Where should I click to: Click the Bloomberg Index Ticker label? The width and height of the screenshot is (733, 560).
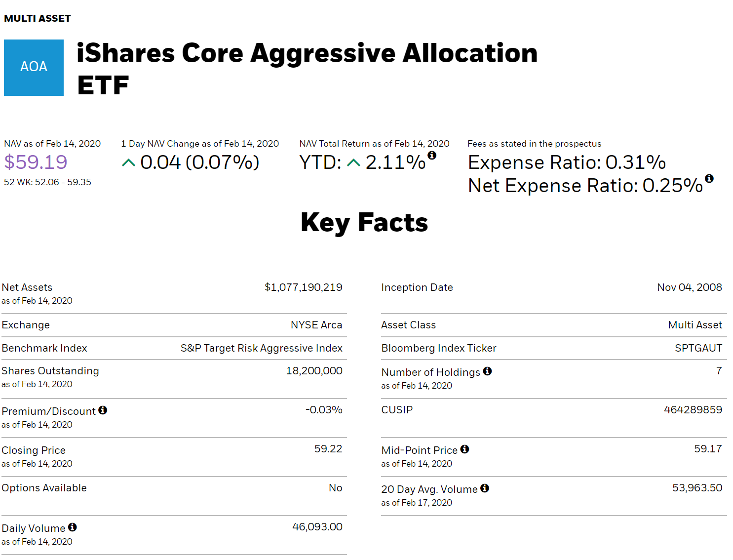[x=439, y=348]
